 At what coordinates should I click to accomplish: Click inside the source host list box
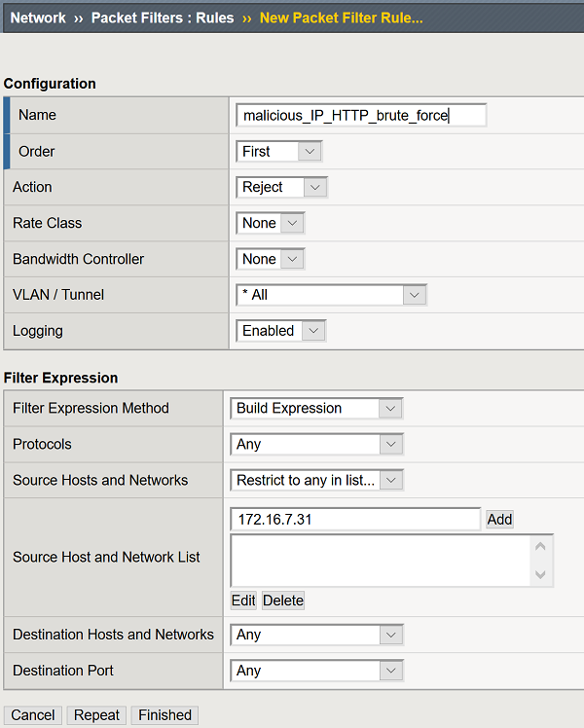[x=382, y=561]
